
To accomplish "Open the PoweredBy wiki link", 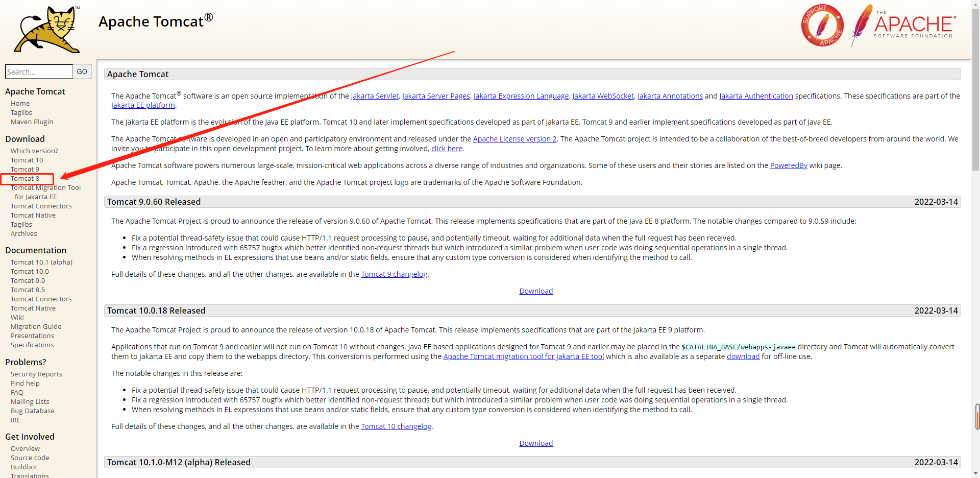I will click(789, 165).
